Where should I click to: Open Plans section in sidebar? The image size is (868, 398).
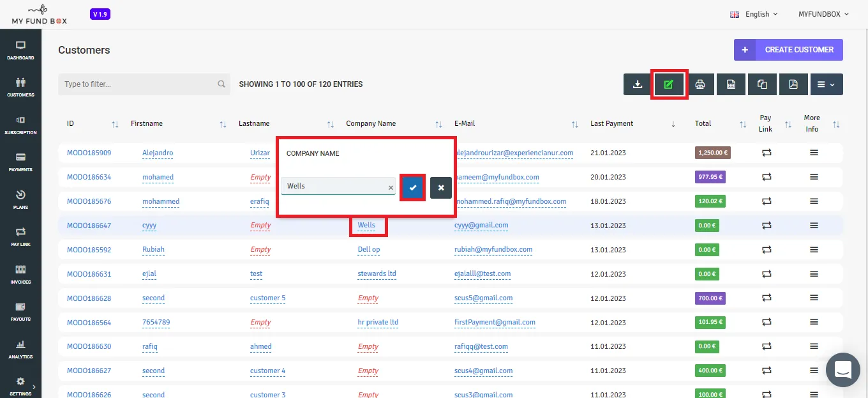[x=20, y=200]
